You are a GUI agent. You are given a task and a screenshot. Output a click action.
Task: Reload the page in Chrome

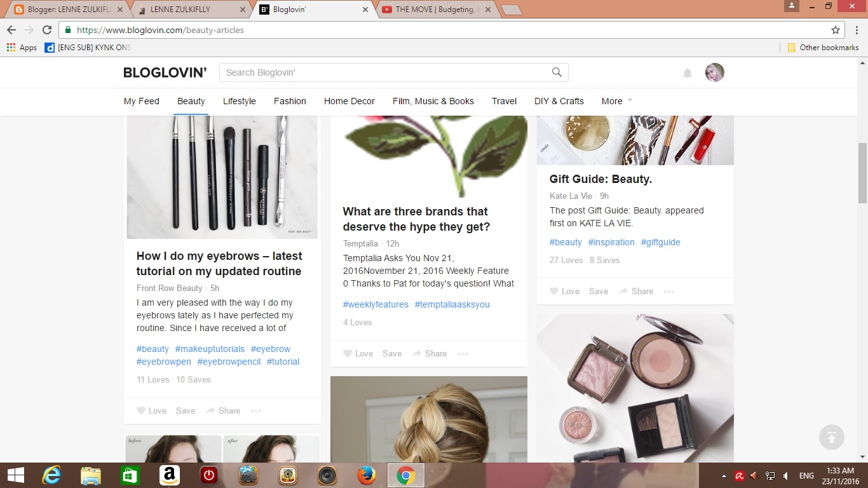coord(46,30)
